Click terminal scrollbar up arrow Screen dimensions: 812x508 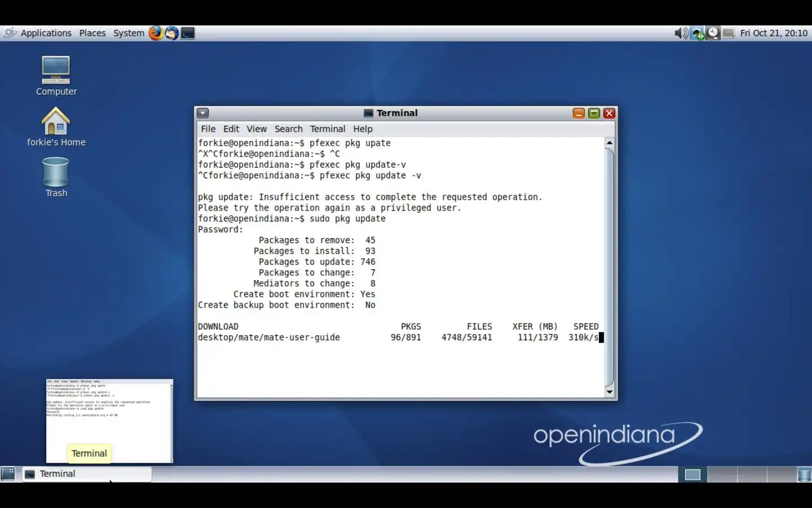(x=609, y=143)
